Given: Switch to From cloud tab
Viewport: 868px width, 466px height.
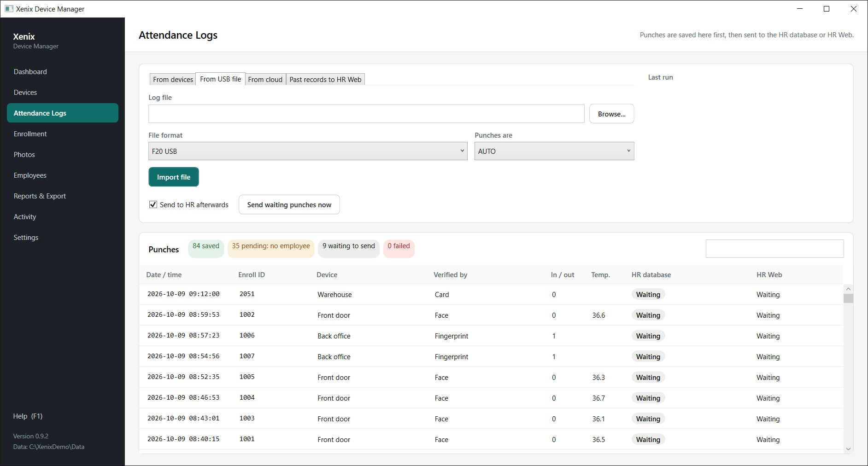Looking at the screenshot, I should tap(265, 79).
